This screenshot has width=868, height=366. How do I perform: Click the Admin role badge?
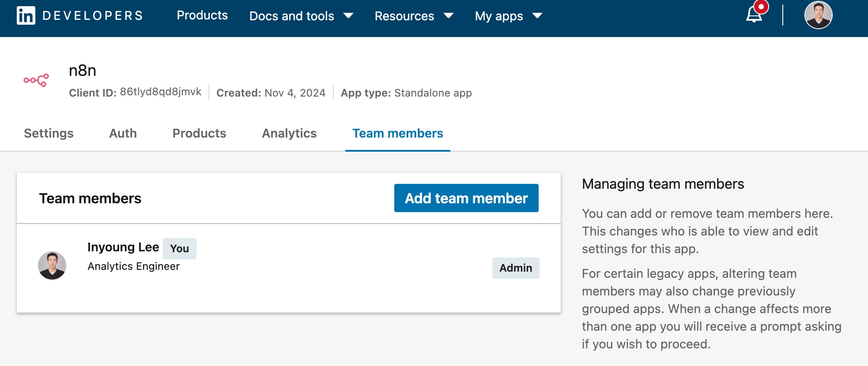click(515, 268)
